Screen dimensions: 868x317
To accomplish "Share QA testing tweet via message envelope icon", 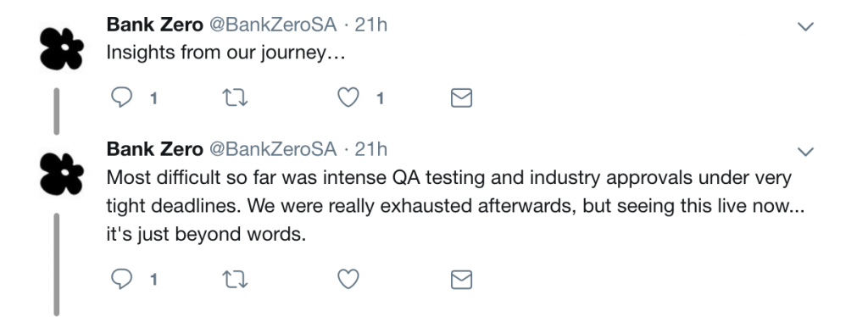I will [x=461, y=280].
